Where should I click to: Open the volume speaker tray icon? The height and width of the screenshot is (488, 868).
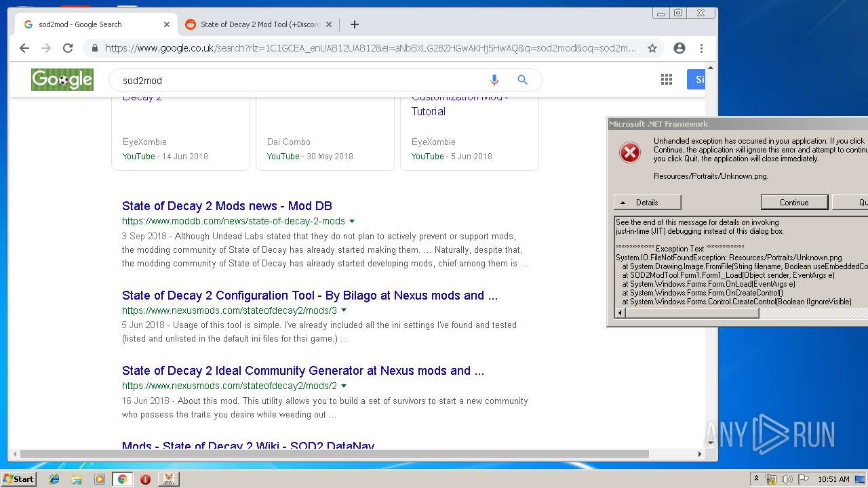click(x=787, y=479)
